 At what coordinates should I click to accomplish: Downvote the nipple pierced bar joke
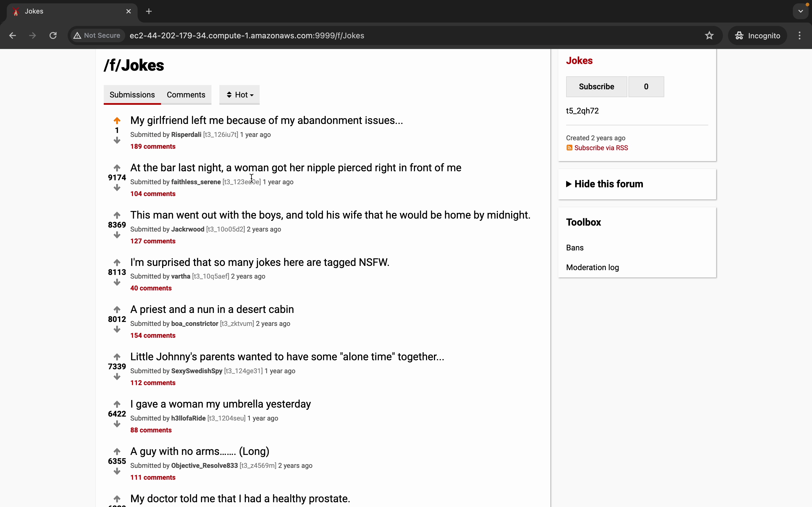[117, 188]
